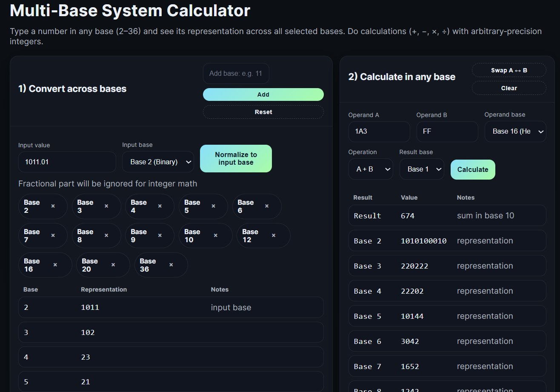Open the Result base dropdown
Viewport: 560px width, 392px height.
coord(422,169)
